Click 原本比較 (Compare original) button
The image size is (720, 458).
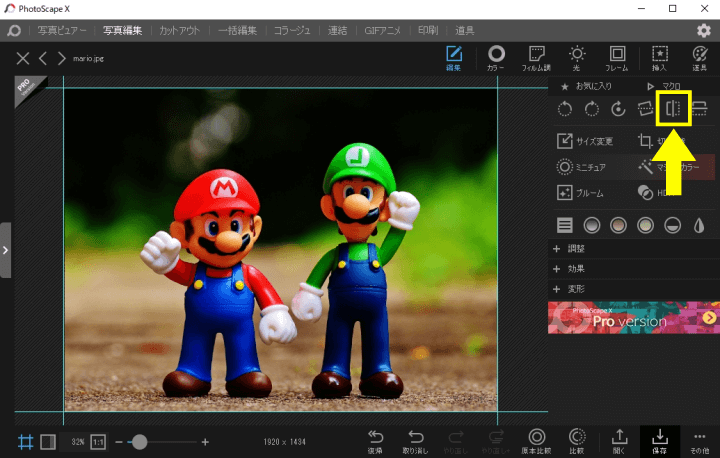(536, 442)
